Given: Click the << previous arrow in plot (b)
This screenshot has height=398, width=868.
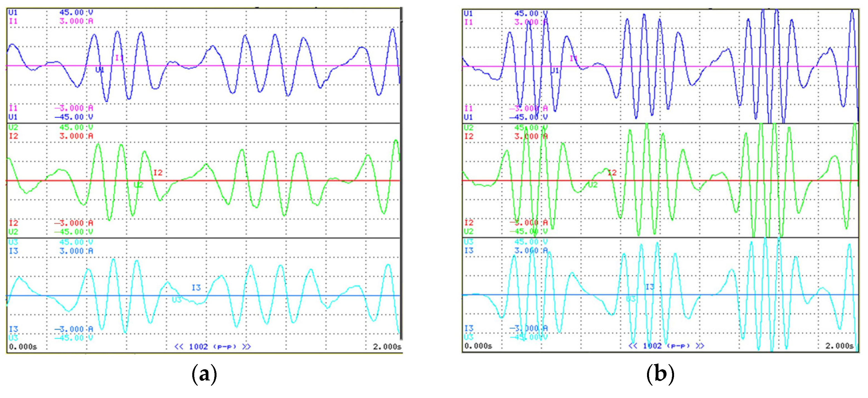Looking at the screenshot, I should (x=633, y=346).
